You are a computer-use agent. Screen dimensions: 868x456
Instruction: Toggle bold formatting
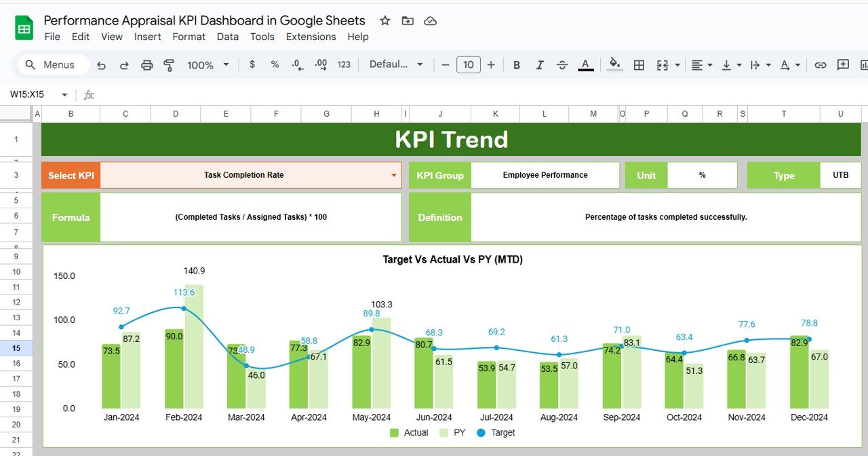[x=517, y=64]
